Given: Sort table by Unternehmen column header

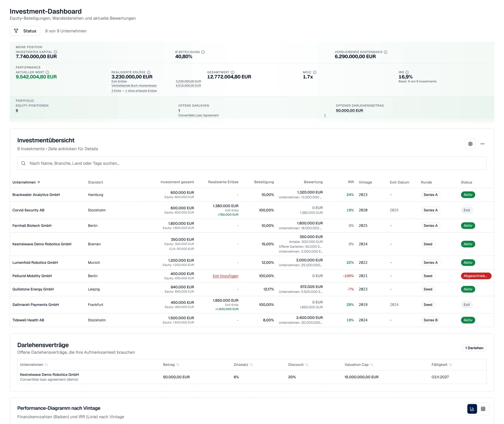Looking at the screenshot, I should [x=26, y=182].
